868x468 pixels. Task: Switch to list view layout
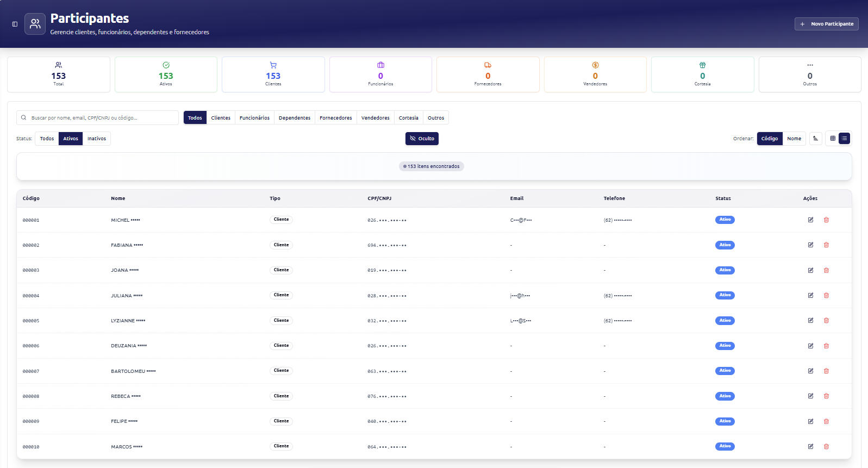point(844,139)
